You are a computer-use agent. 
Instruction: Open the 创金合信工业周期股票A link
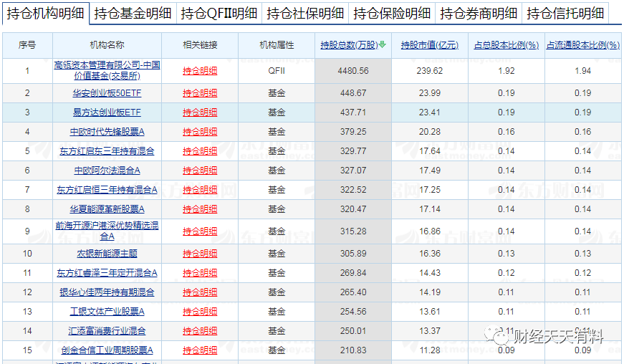pos(107,350)
